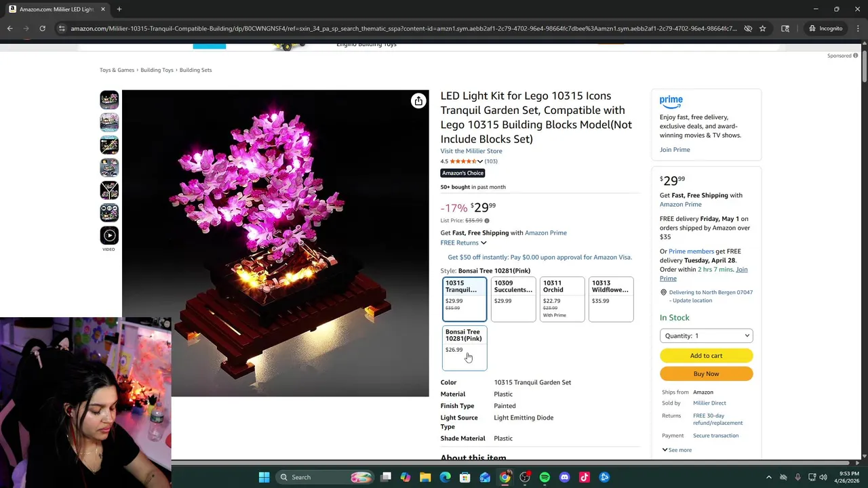Image resolution: width=868 pixels, height=488 pixels.
Task: Open the Mail app from the taskbar
Action: (x=485, y=477)
